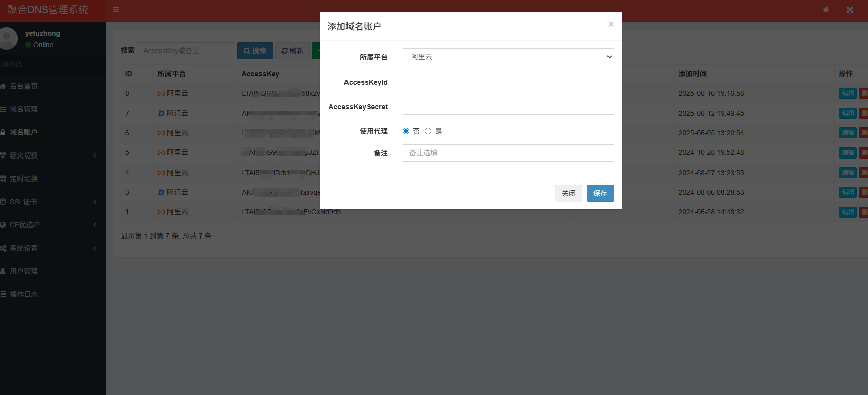Open 域名管理 in the sidebar
Image resolution: width=868 pixels, height=395 pixels.
pyautogui.click(x=24, y=109)
